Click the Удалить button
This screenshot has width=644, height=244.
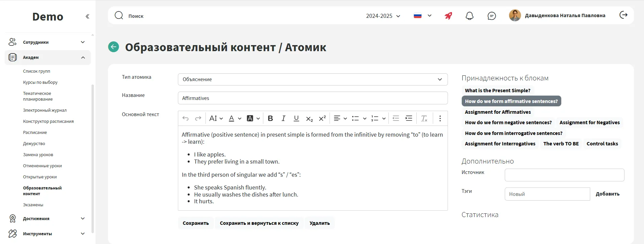(319, 223)
